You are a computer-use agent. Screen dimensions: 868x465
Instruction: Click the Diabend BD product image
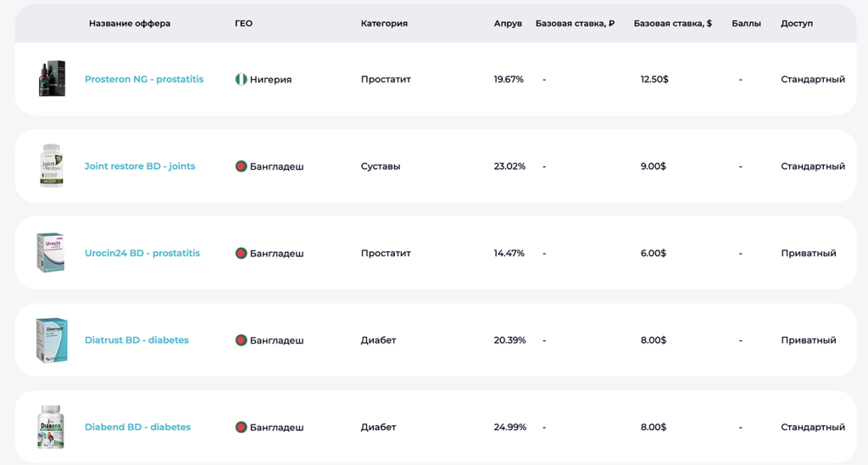click(x=51, y=427)
